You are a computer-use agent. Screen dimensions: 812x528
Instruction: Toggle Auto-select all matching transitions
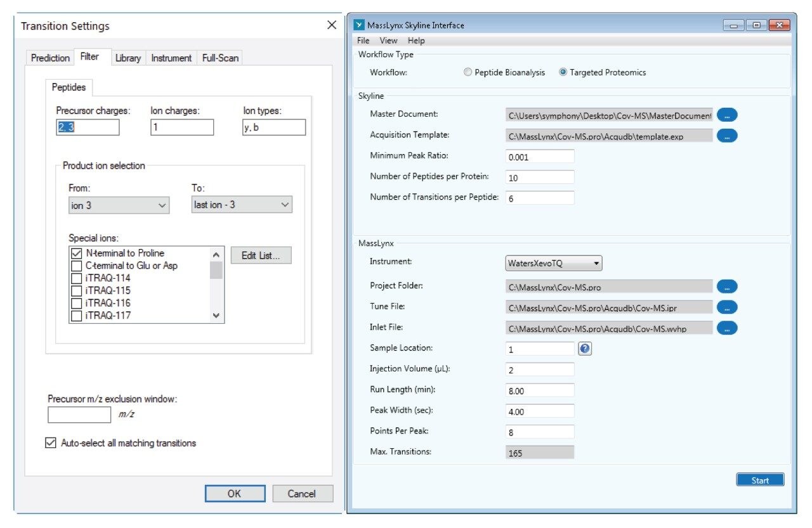click(51, 443)
